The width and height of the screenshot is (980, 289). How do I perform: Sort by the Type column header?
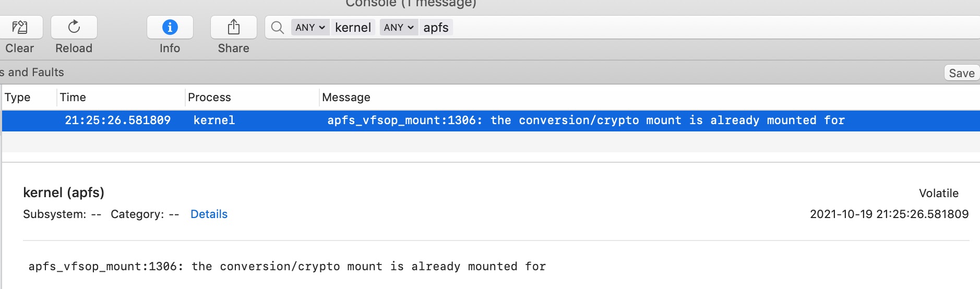(17, 98)
